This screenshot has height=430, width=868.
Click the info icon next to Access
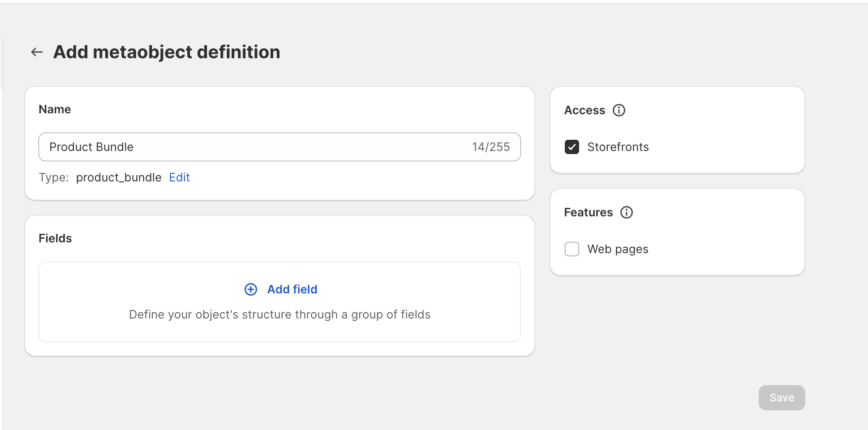[619, 110]
